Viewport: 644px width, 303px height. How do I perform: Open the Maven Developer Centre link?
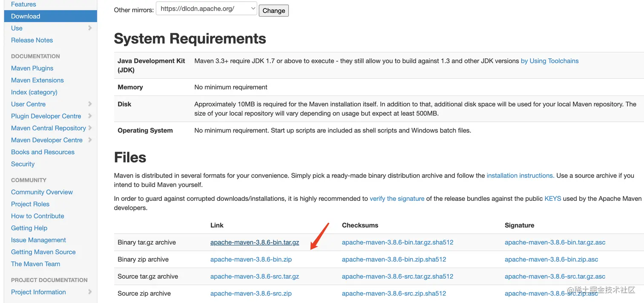click(47, 140)
